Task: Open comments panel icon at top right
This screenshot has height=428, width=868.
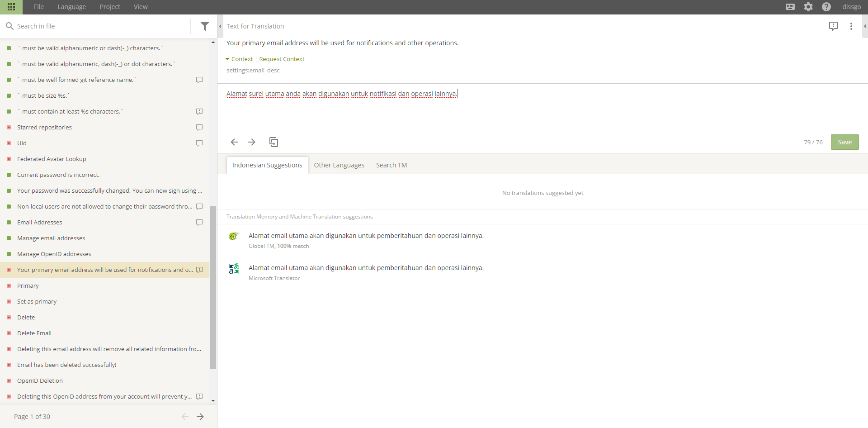Action: tap(834, 26)
